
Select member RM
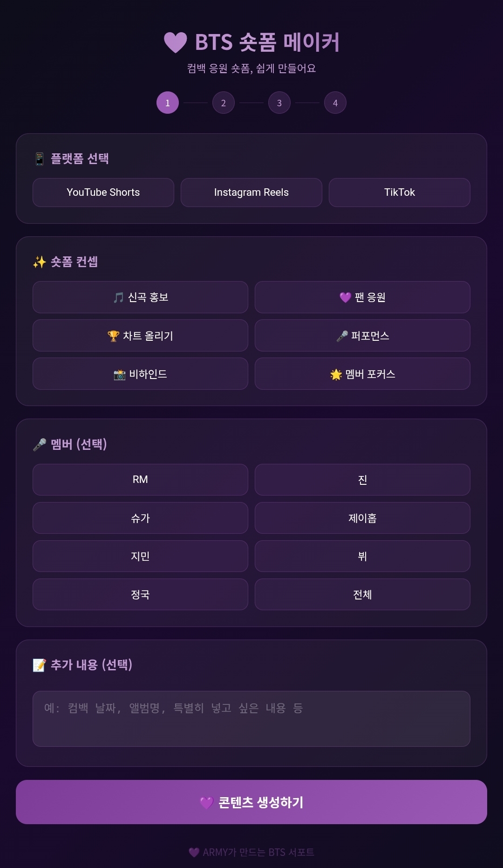[140, 480]
